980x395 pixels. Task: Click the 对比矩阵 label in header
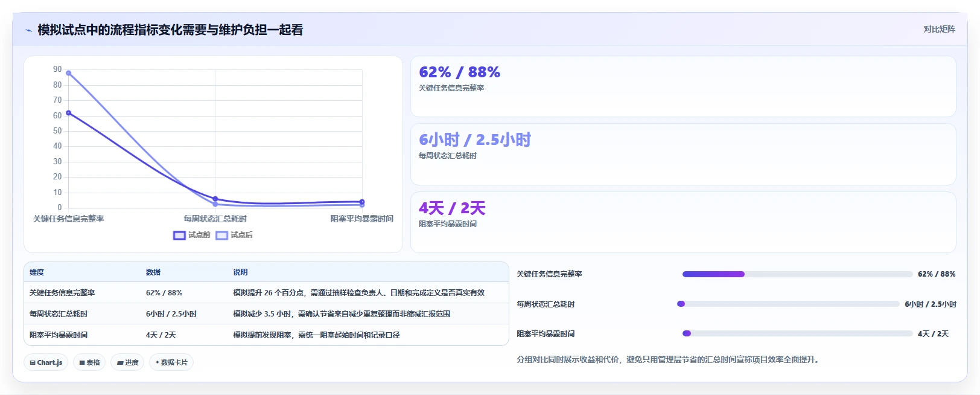pos(939,29)
